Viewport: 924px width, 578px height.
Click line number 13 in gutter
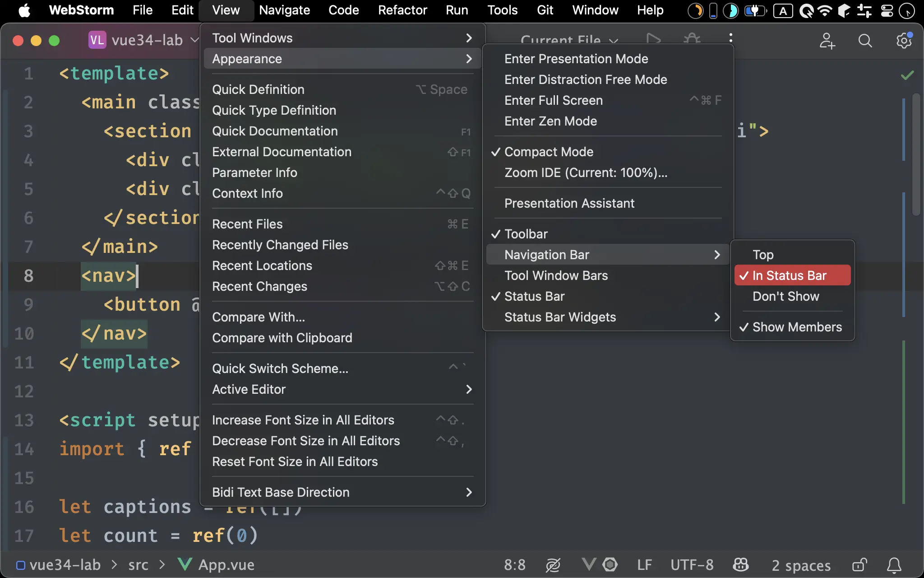point(24,420)
